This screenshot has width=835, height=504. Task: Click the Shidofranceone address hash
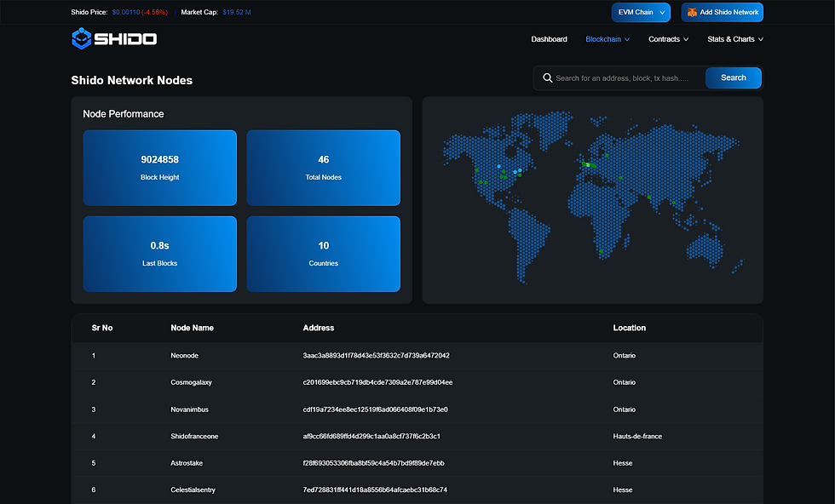tap(371, 437)
